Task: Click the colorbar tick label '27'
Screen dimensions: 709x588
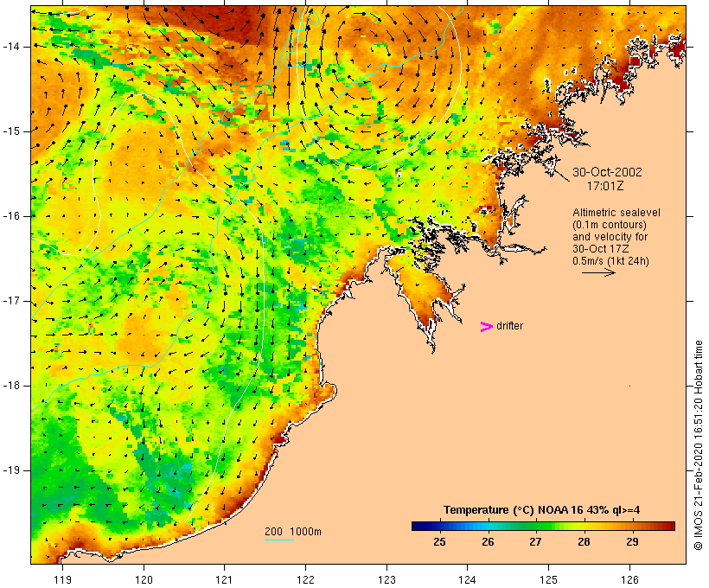Action: (x=535, y=541)
